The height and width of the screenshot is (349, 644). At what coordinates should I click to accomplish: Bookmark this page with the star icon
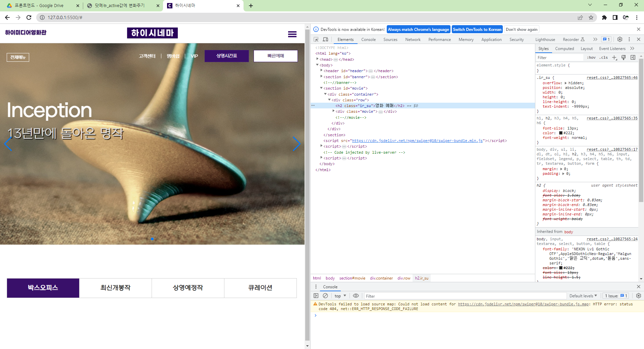[591, 17]
